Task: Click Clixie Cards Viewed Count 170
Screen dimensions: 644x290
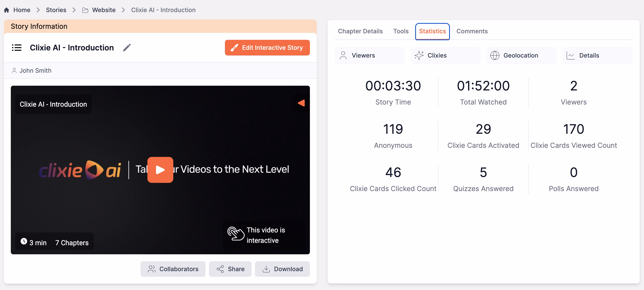Action: pos(574,129)
